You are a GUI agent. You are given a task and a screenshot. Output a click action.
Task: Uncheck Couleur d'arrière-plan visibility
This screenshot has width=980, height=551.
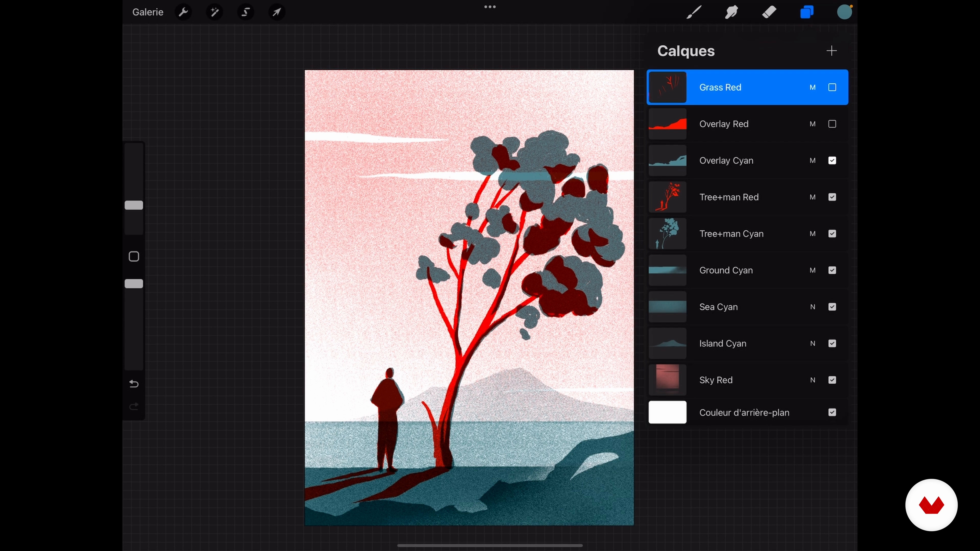[832, 412]
